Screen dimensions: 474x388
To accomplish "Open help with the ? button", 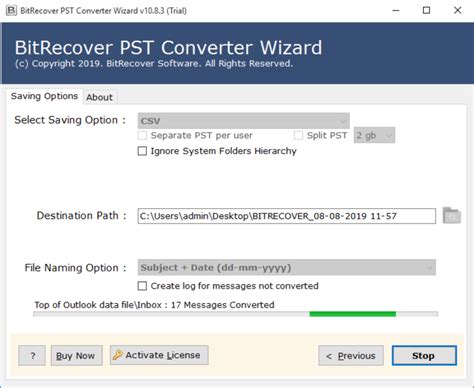I will 32,356.
